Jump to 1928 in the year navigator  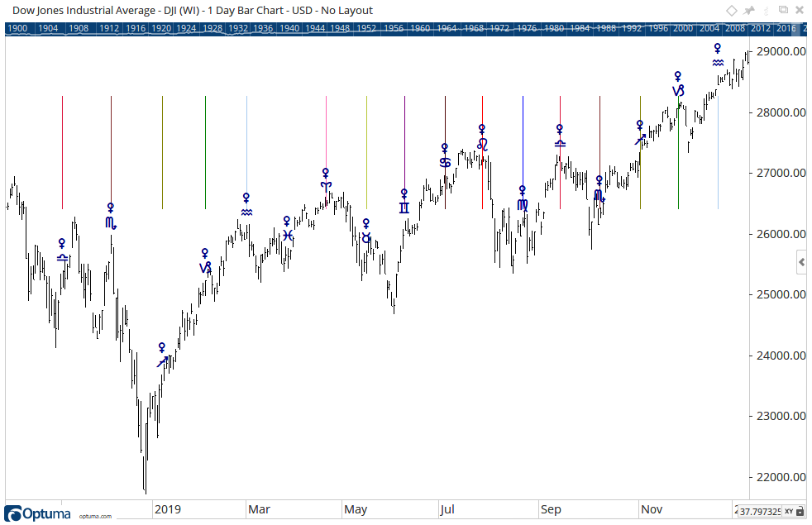pyautogui.click(x=213, y=28)
